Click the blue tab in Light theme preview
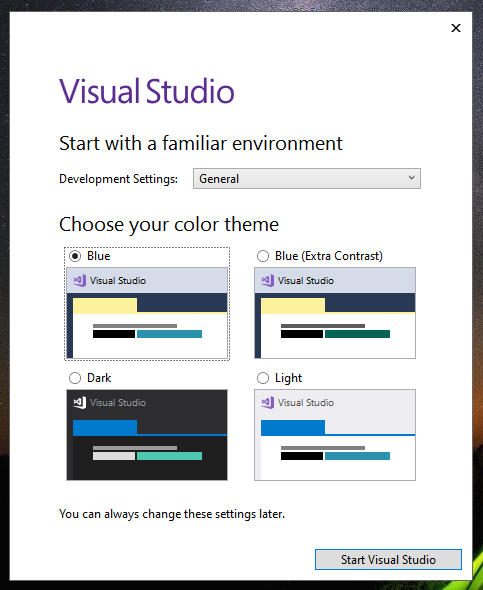 point(293,427)
